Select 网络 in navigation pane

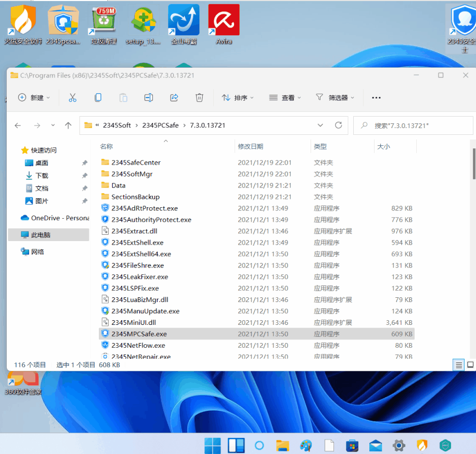coord(32,251)
